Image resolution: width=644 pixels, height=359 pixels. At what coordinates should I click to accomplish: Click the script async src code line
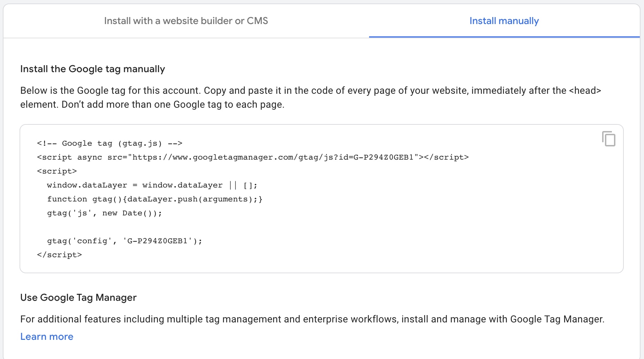(x=253, y=157)
